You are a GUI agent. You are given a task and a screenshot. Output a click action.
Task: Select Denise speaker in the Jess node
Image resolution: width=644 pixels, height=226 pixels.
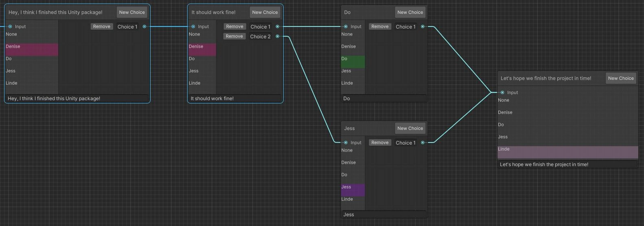[353, 165]
